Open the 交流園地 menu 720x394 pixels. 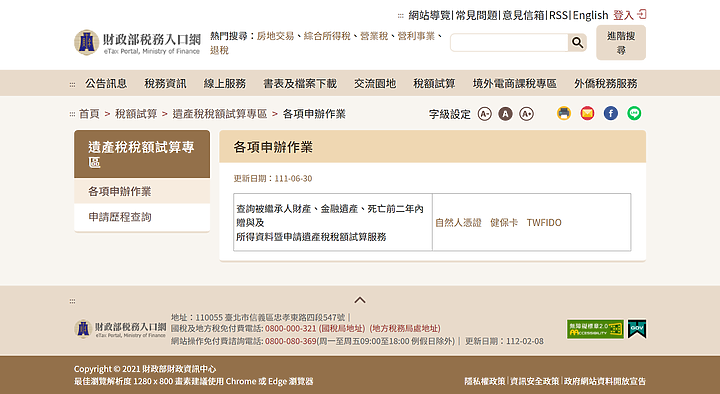point(375,84)
